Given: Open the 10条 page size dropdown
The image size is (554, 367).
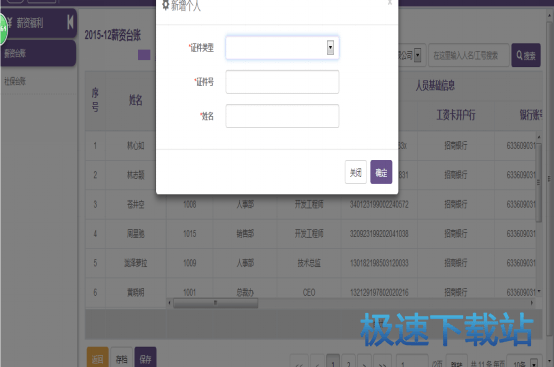Looking at the screenshot, I should (524, 361).
